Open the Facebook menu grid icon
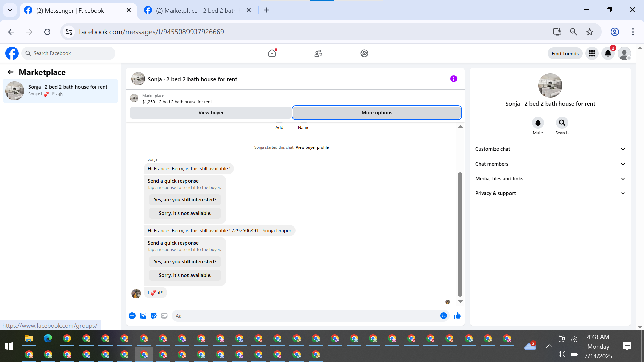The image size is (644, 362). click(x=592, y=53)
